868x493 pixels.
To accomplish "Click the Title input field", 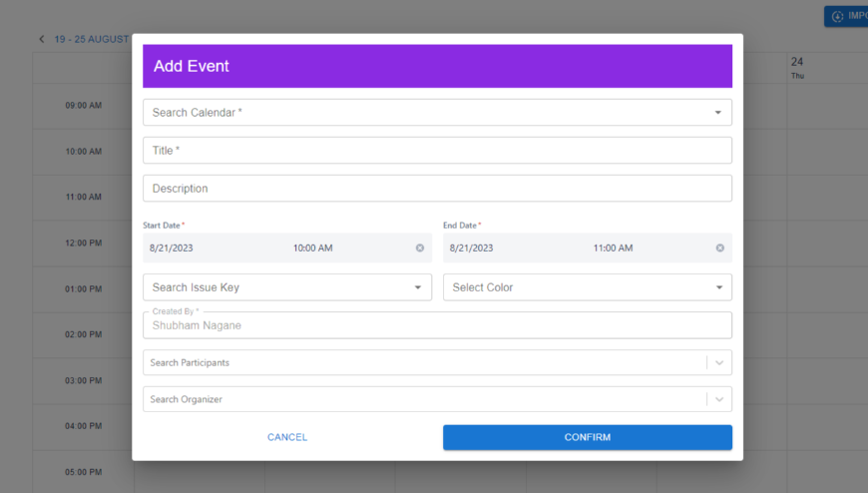I will pyautogui.click(x=437, y=151).
